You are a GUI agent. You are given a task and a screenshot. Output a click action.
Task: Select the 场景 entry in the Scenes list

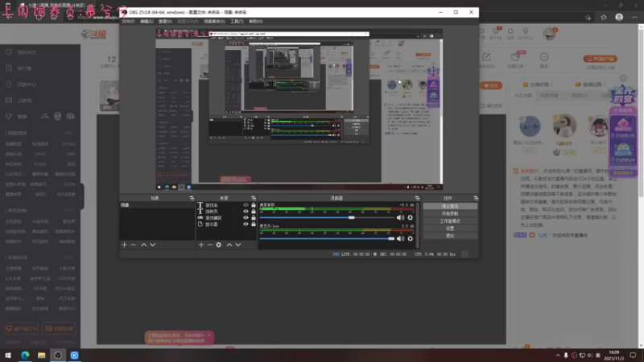tap(157, 205)
